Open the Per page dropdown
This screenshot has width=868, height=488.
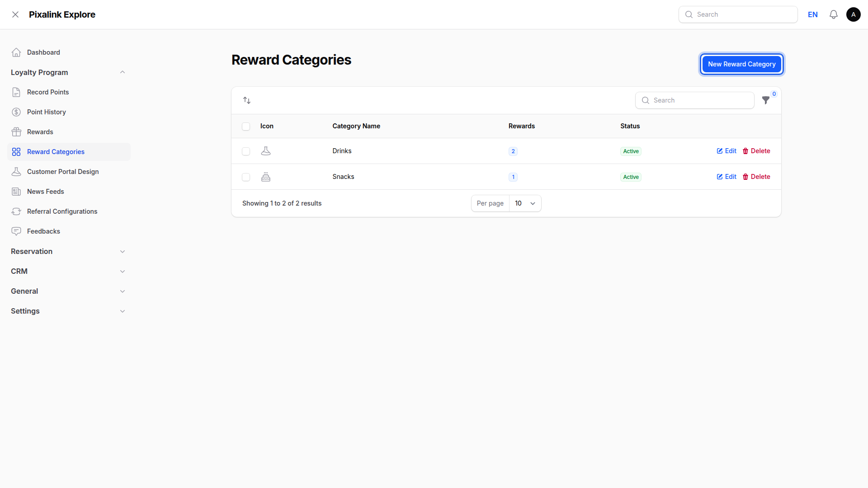pyautogui.click(x=525, y=203)
